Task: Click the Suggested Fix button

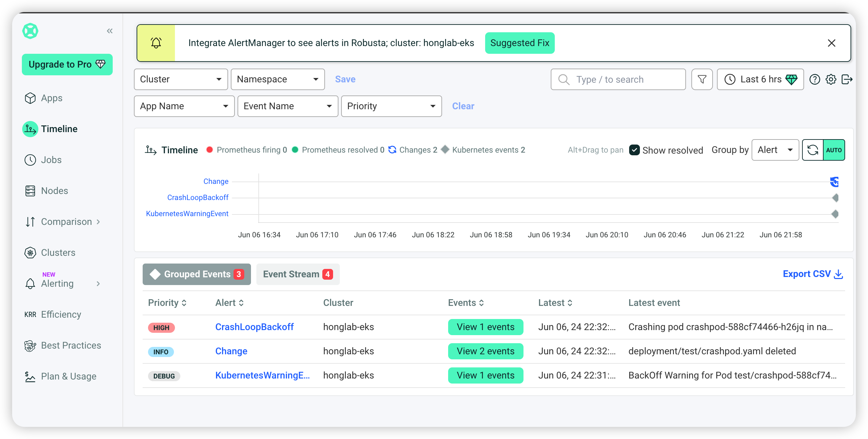Action: point(519,43)
